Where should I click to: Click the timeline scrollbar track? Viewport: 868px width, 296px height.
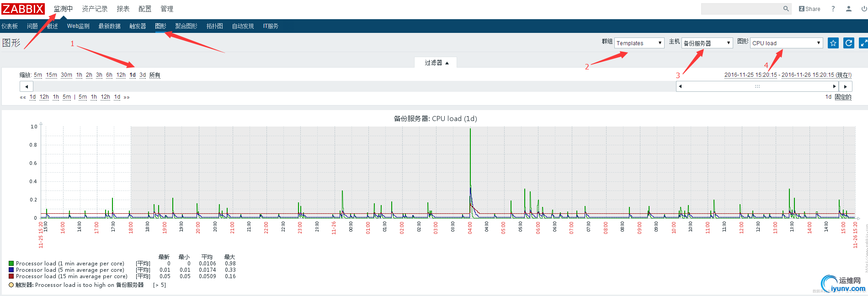[354, 86]
